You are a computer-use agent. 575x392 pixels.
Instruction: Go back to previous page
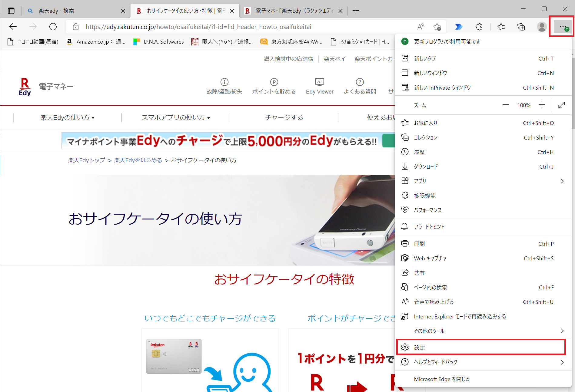click(x=13, y=27)
